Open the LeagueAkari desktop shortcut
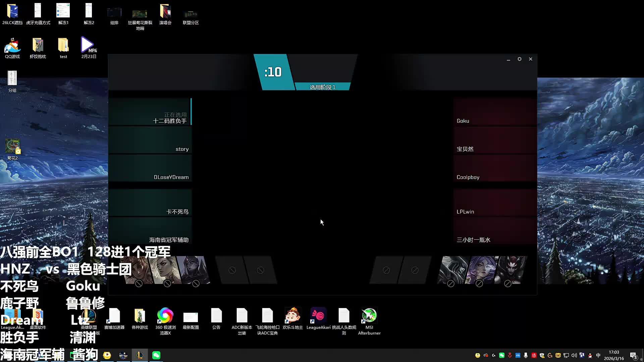The width and height of the screenshot is (644, 362). coord(318,316)
